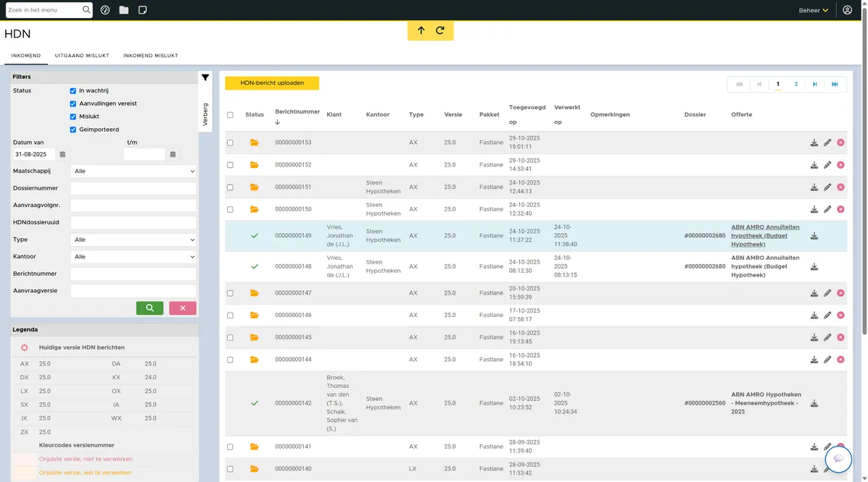Open the Maatschappij dropdown
This screenshot has height=482, width=868.
point(134,172)
